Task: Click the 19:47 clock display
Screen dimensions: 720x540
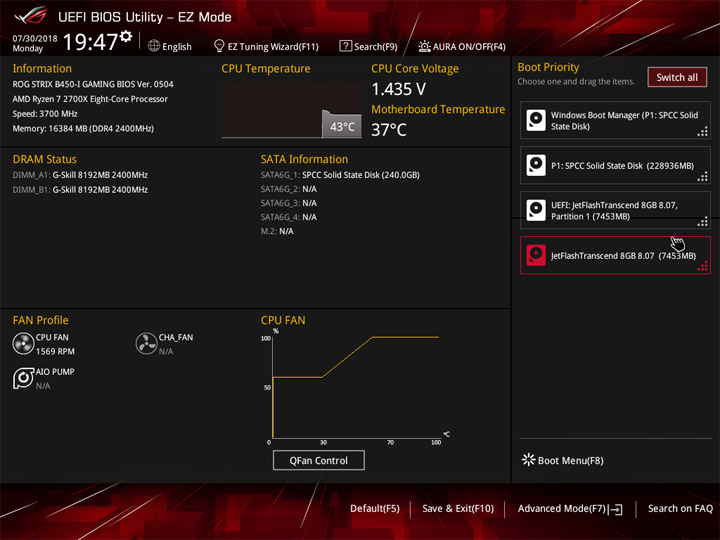Action: [x=91, y=42]
